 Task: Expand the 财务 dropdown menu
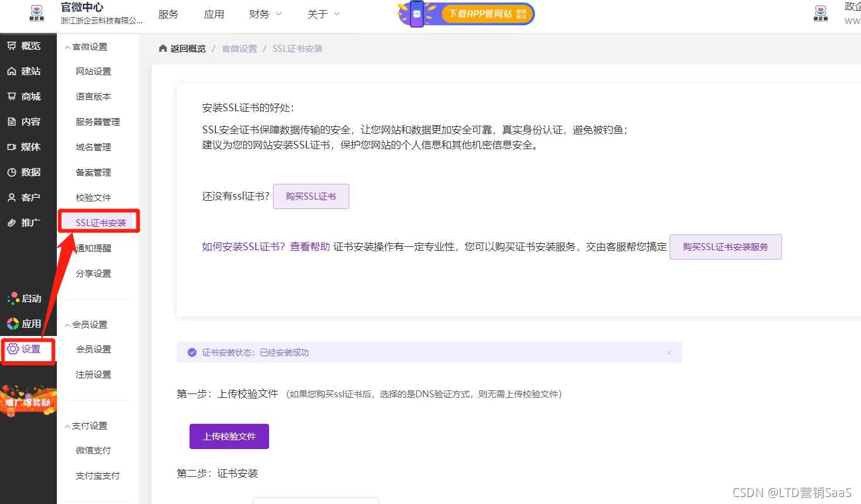click(x=264, y=13)
